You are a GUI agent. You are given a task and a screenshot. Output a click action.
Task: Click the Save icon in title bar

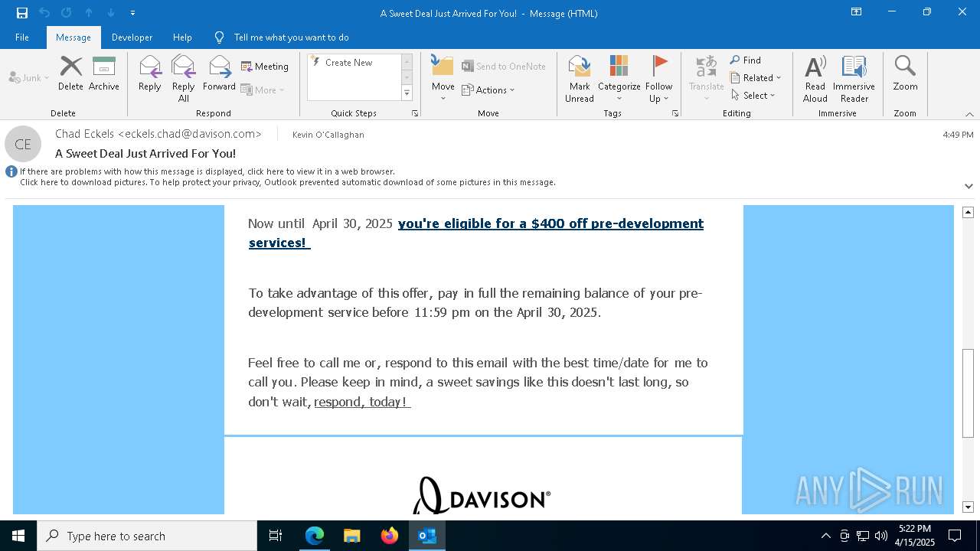pyautogui.click(x=22, y=13)
